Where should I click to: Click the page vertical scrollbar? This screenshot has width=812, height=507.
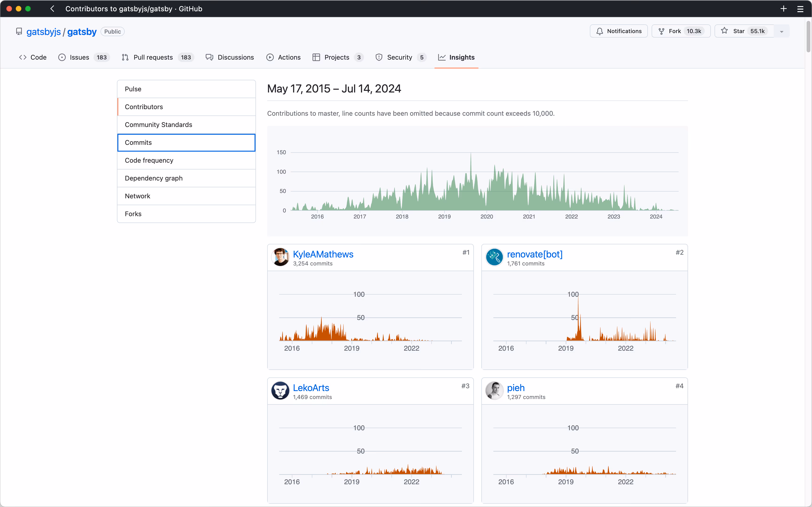(x=808, y=37)
